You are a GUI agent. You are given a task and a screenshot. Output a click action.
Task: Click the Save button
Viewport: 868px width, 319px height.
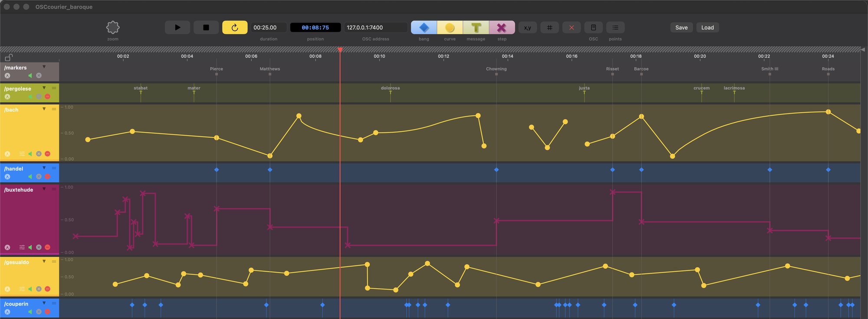681,27
